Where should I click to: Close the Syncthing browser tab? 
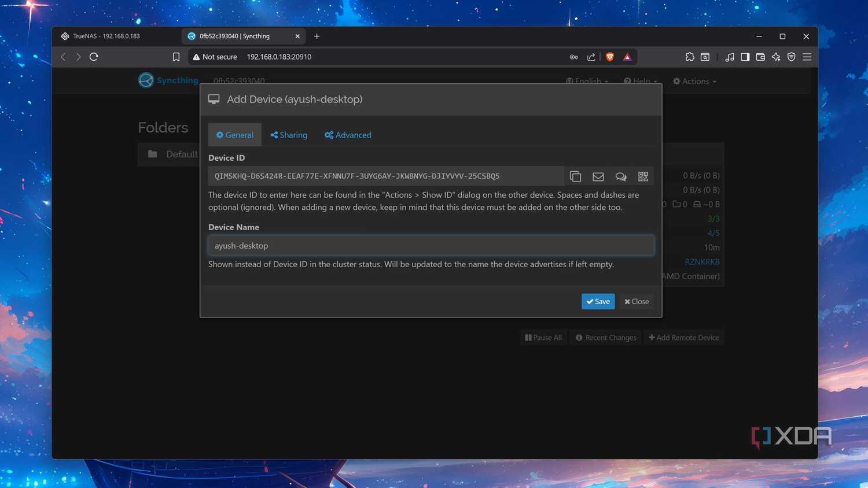pos(297,36)
